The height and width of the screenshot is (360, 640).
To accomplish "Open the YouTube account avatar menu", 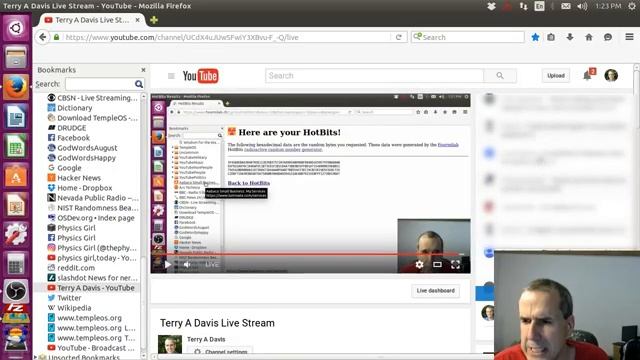I will (x=611, y=76).
